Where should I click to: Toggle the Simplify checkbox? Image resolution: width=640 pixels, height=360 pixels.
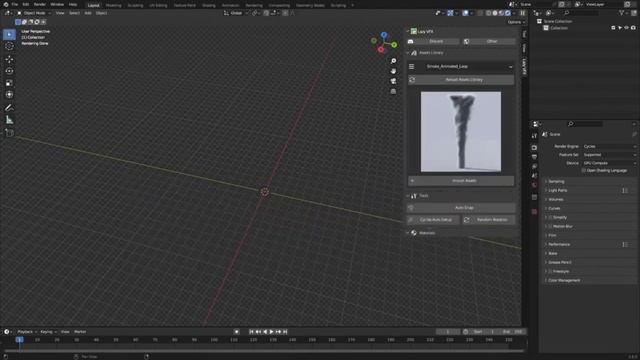(550, 218)
